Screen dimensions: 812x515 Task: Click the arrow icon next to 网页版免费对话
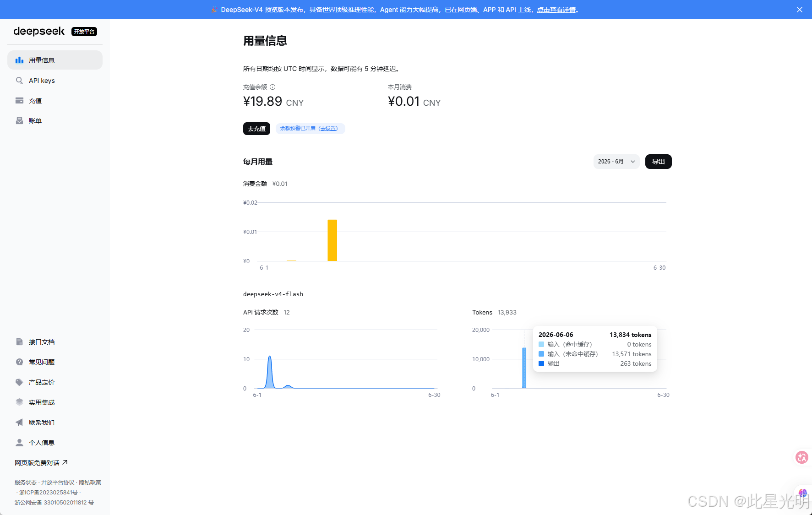coord(65,462)
